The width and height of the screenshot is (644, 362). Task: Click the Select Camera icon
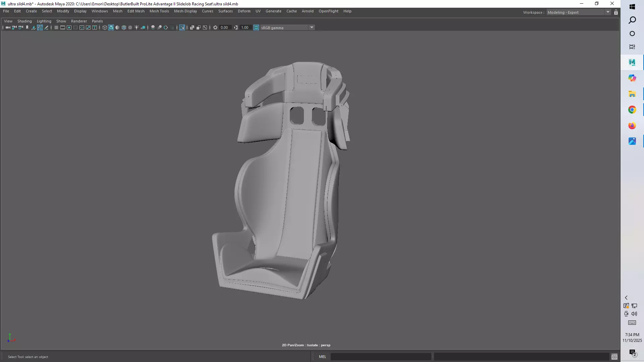pos(8,27)
